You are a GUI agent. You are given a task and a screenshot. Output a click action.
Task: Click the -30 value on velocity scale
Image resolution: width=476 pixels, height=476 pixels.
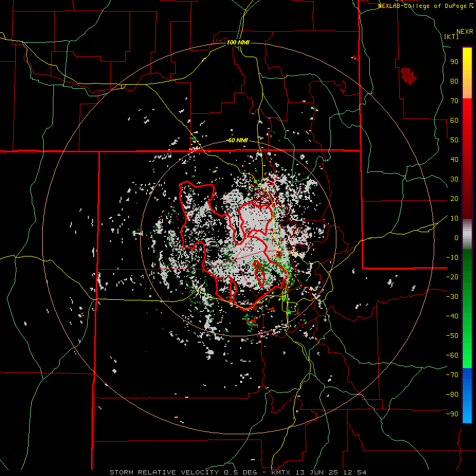tap(452, 297)
